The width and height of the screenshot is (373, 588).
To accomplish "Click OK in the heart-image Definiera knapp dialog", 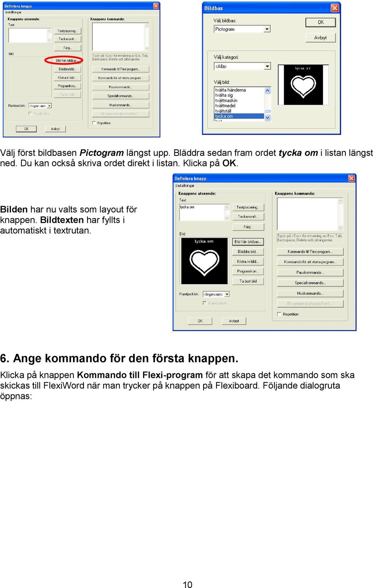I will tap(200, 321).
